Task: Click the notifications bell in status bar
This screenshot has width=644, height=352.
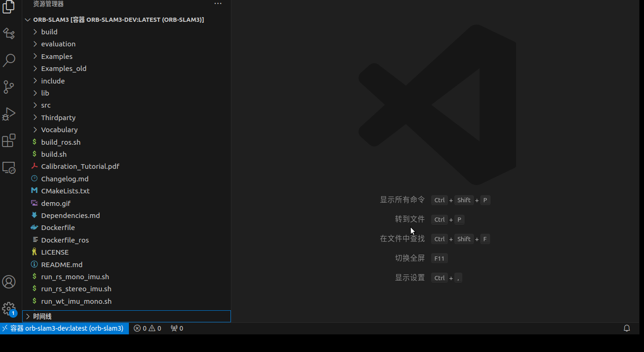Action: (x=627, y=328)
